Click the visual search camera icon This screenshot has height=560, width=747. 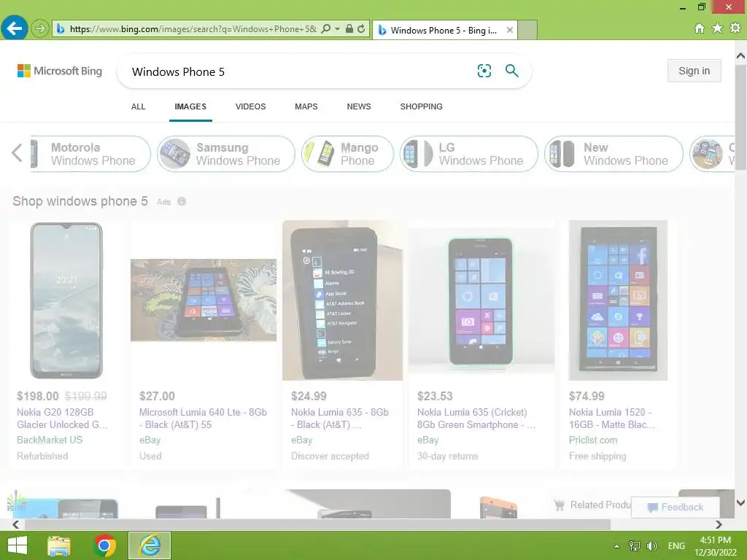(484, 71)
